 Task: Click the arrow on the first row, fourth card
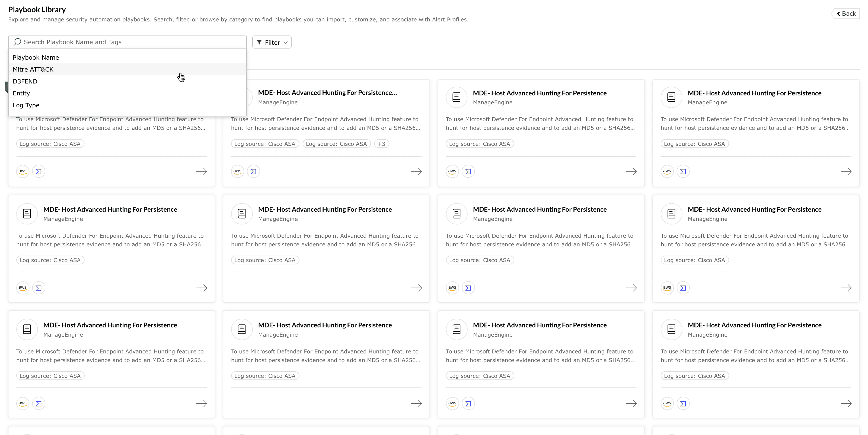tap(846, 171)
